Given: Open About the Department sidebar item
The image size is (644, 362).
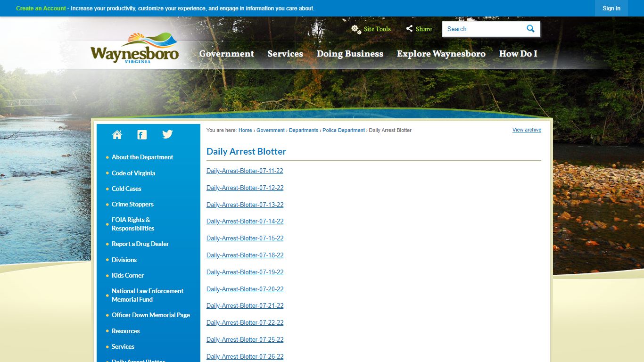Looking at the screenshot, I should tap(142, 157).
